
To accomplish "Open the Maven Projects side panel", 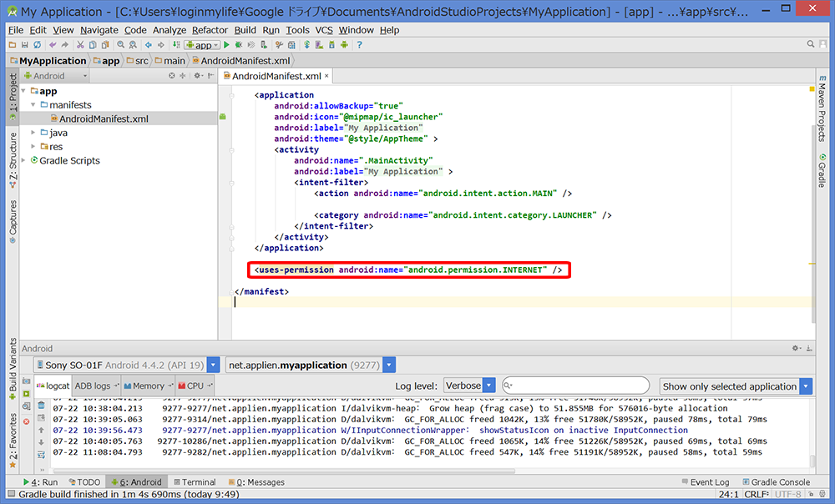I will pos(822,108).
